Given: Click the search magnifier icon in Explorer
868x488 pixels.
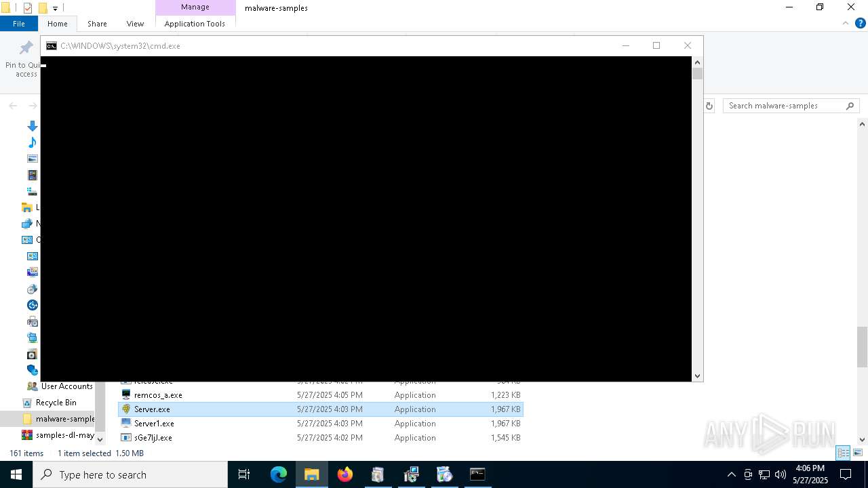Looking at the screenshot, I should pos(850,106).
